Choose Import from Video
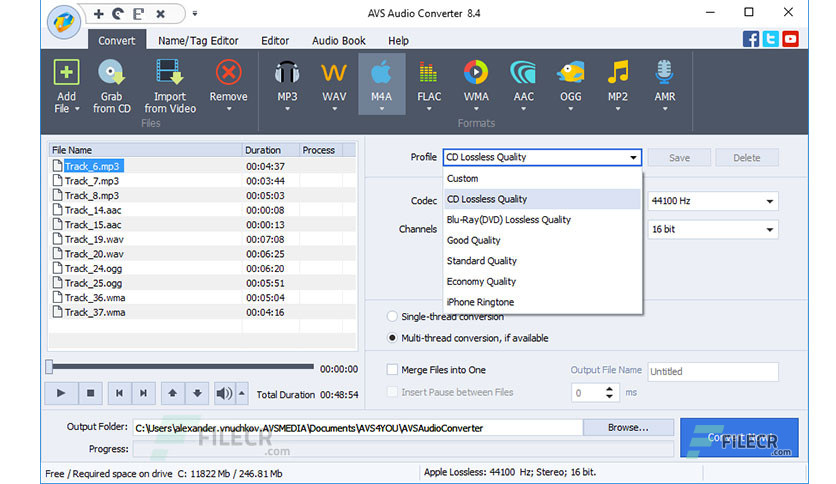This screenshot has width=836, height=484. (170, 86)
